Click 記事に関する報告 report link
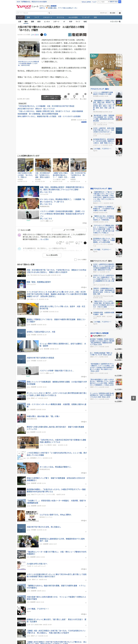 pos(23,99)
